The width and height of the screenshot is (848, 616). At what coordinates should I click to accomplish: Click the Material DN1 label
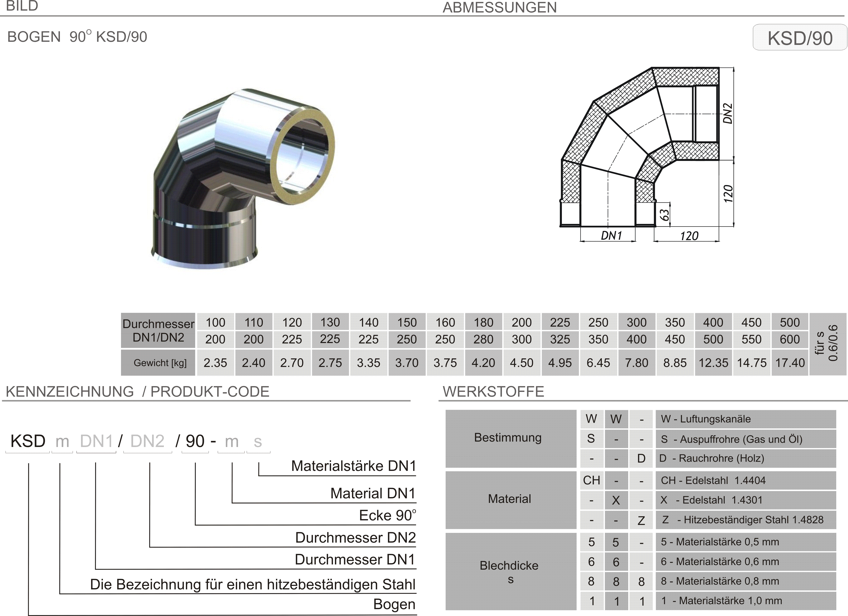click(373, 493)
